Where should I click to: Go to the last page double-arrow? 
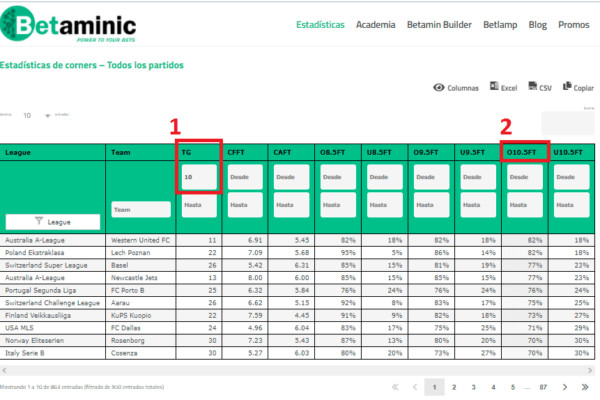pyautogui.click(x=585, y=387)
